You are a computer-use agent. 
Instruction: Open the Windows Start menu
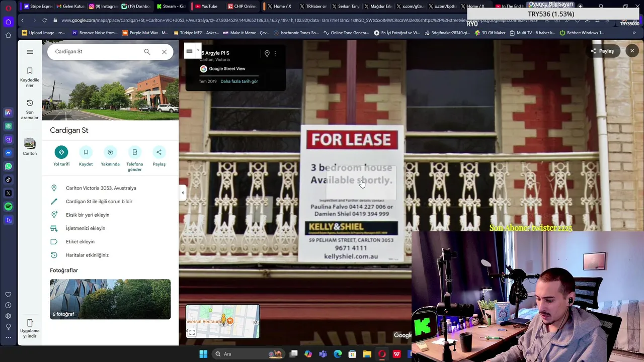pyautogui.click(x=203, y=354)
